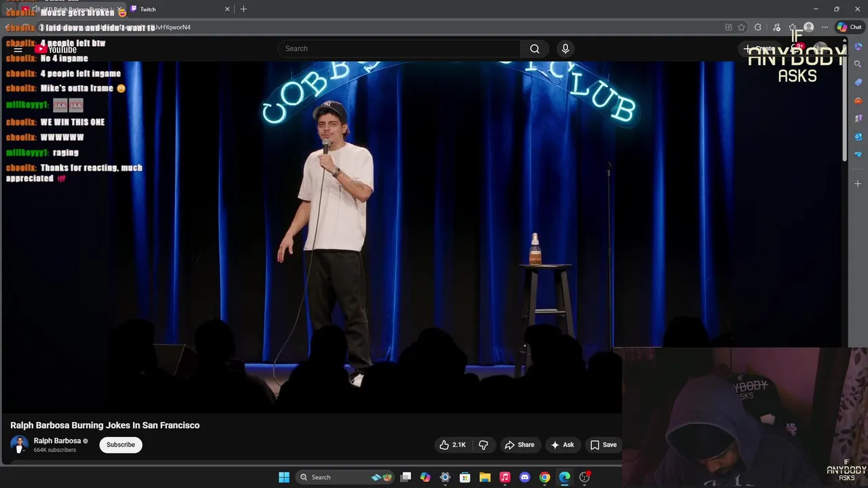868x488 pixels.
Task: Open Edge favorites list icon
Action: tap(792, 27)
